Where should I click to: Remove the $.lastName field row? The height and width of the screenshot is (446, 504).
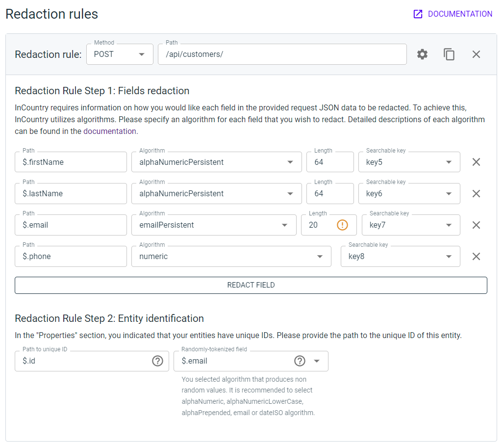tap(476, 193)
